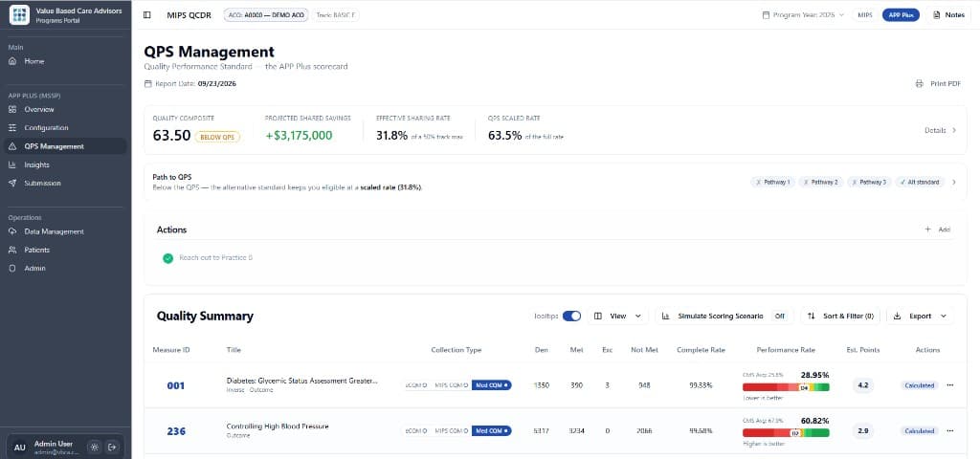Click the calendar icon beside Program Year
980x459 pixels.
point(766,15)
